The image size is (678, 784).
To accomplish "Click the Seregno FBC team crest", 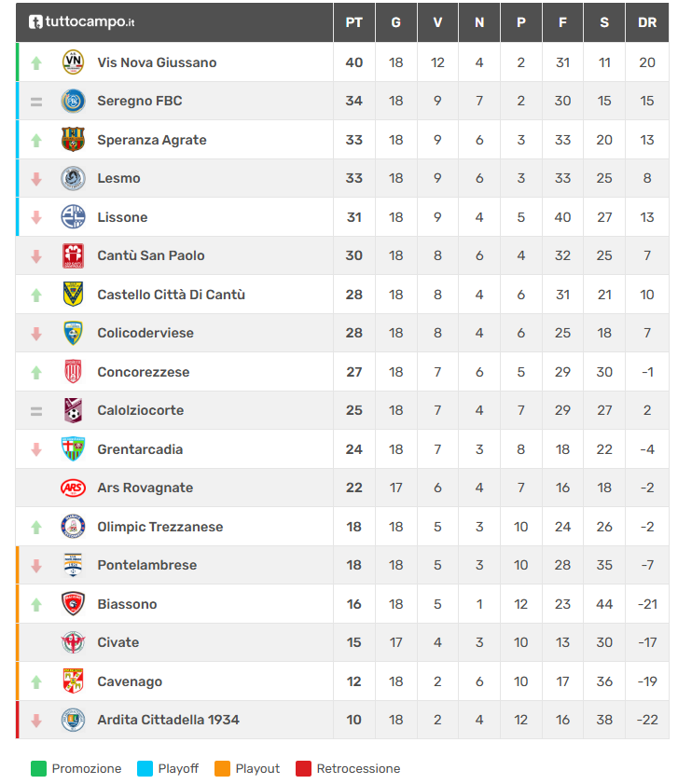I will coord(73,101).
